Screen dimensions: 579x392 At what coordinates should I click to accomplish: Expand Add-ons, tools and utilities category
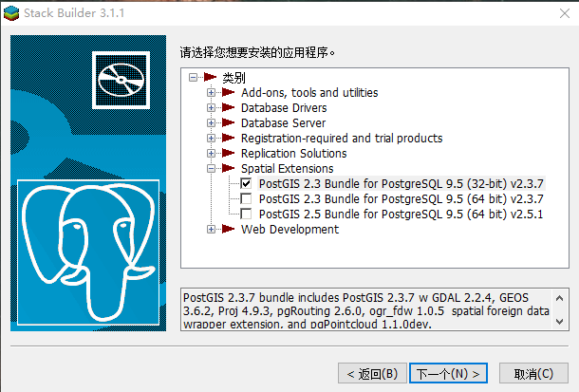pos(212,92)
